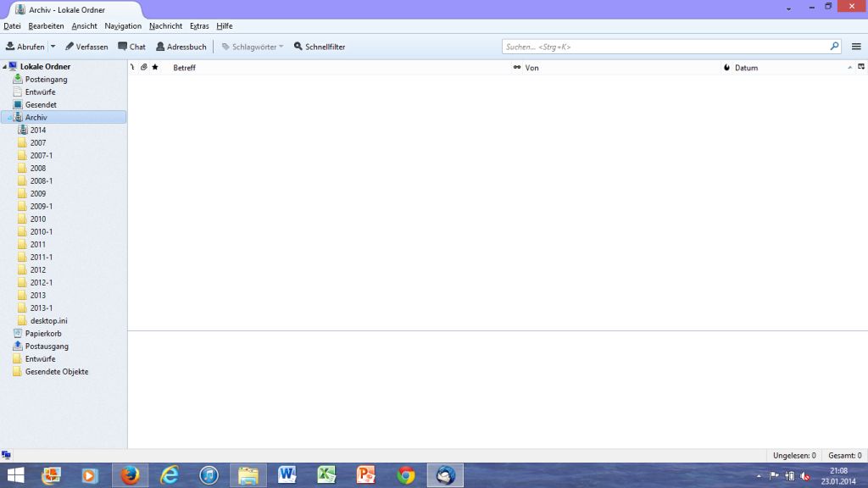
Task: Switch to Thunderbird taskbar icon
Action: 445,475
